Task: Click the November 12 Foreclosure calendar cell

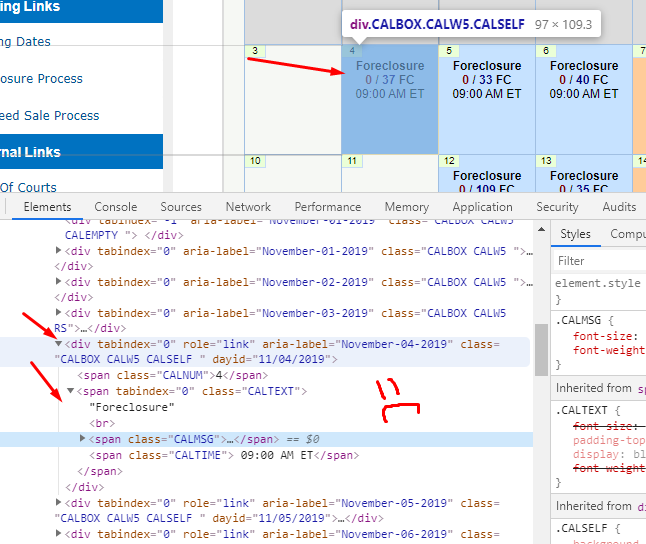Action: pyautogui.click(x=487, y=174)
